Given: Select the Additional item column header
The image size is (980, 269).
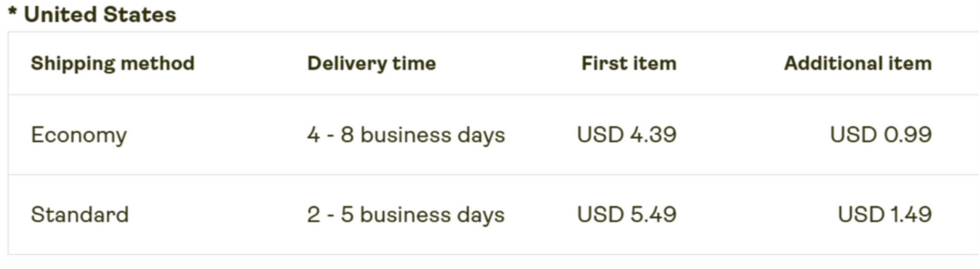Looking at the screenshot, I should click(x=858, y=63).
